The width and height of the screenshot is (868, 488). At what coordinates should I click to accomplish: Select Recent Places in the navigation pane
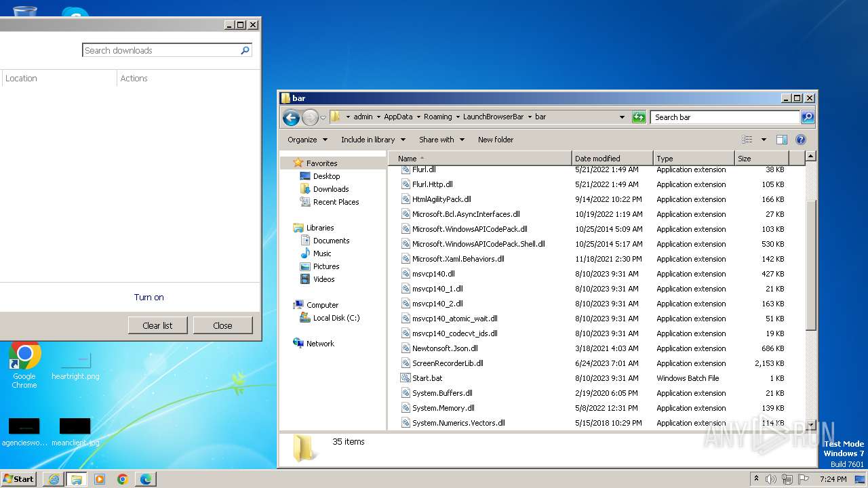click(336, 202)
